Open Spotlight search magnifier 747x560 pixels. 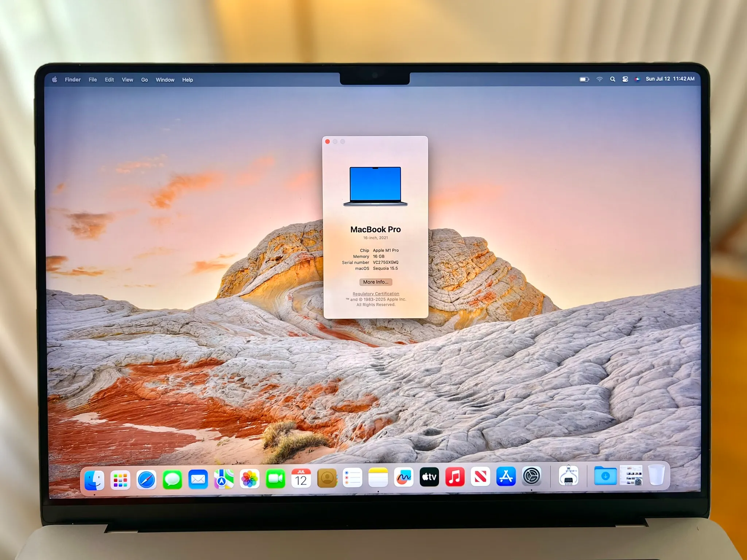(x=613, y=79)
